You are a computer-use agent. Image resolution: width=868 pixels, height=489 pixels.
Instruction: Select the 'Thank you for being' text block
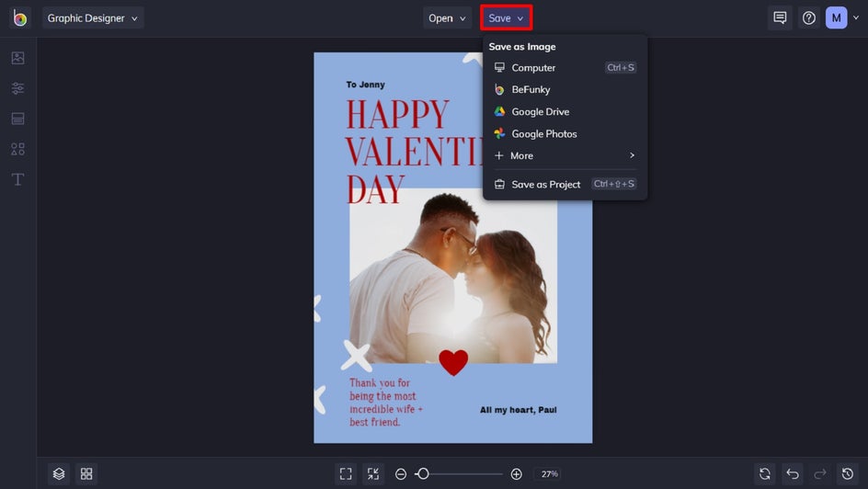coord(386,403)
